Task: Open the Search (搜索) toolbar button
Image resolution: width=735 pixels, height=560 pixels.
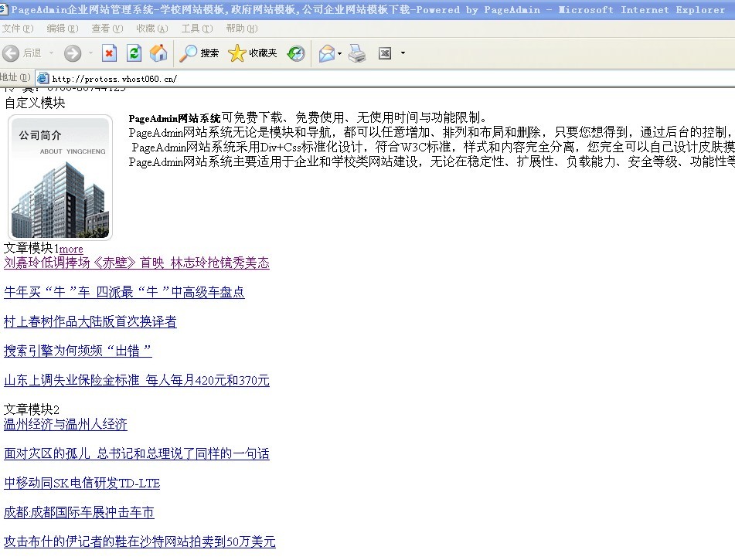Action: [x=199, y=53]
